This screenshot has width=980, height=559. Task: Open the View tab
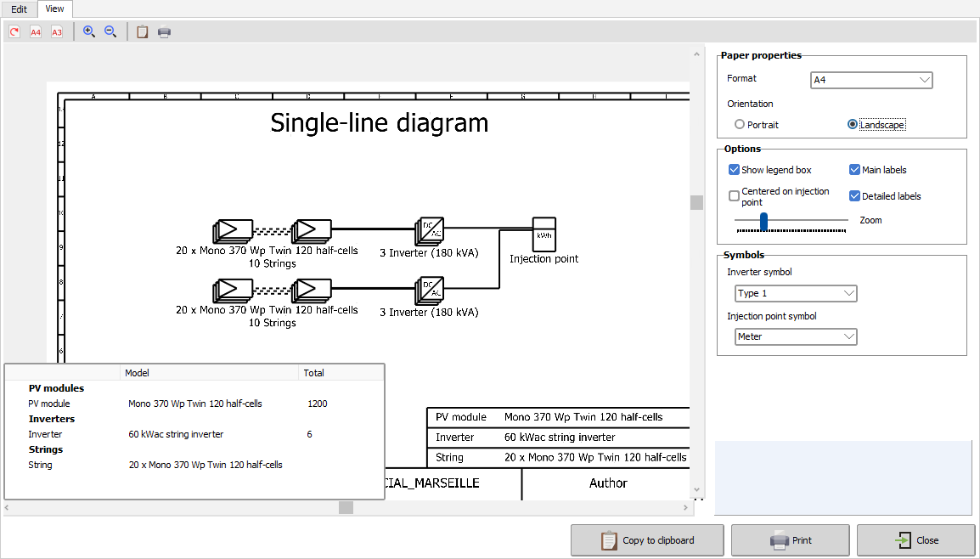(54, 8)
